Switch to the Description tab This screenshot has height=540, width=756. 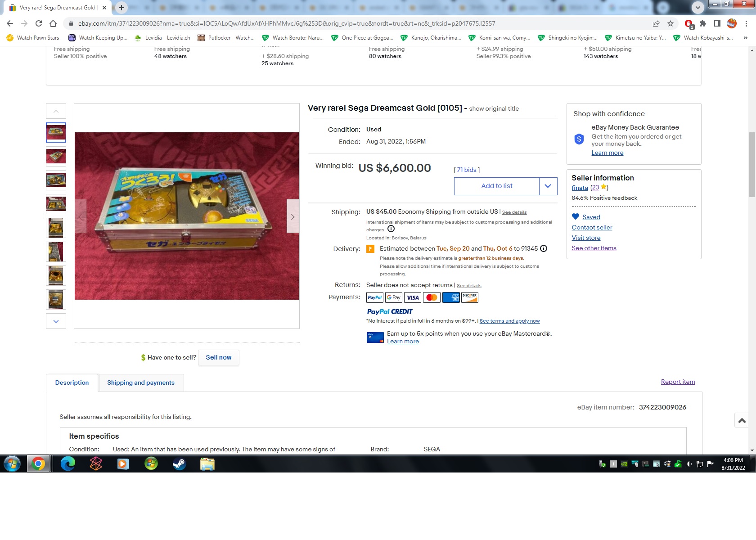[72, 382]
